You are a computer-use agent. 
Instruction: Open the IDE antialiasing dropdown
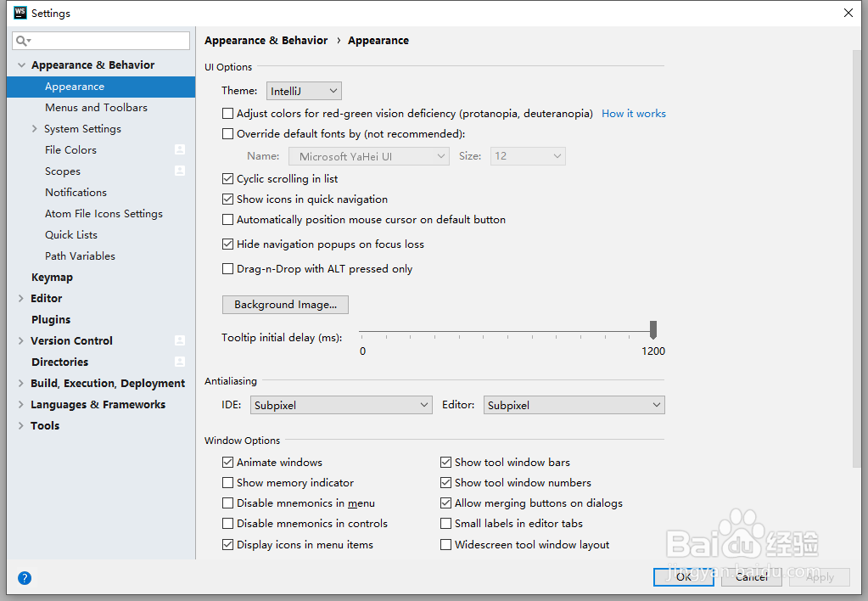tap(341, 406)
